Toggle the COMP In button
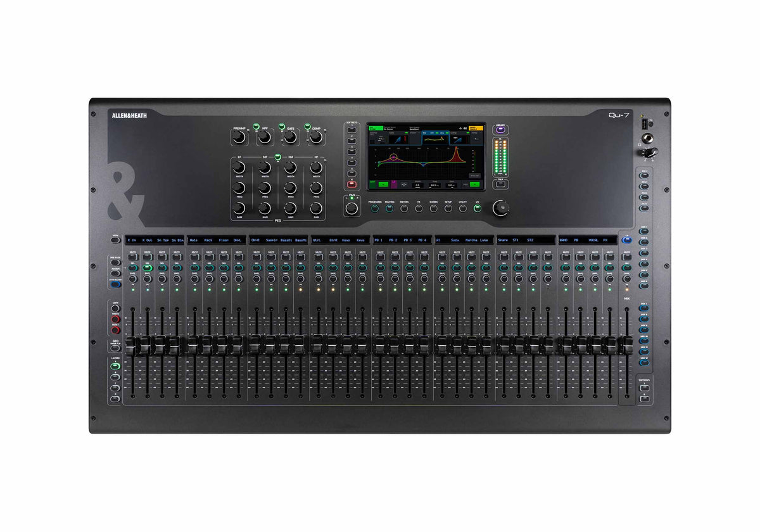Screen dimensions: 760x532 pyautogui.click(x=308, y=126)
